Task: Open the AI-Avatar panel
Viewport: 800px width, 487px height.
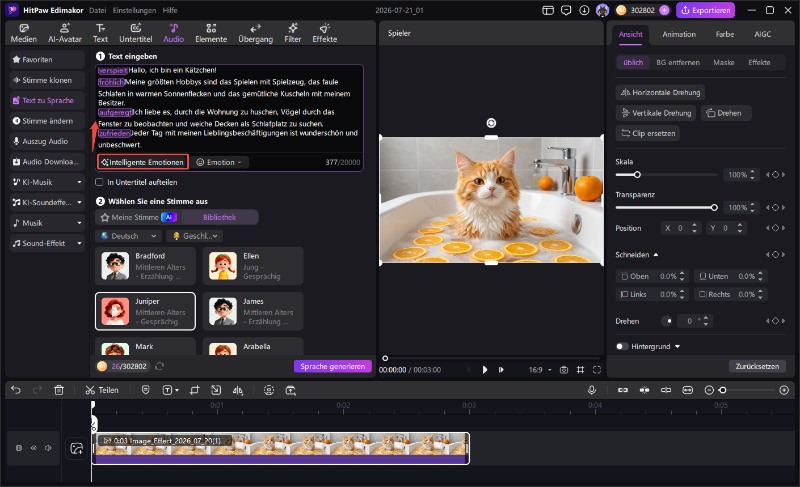Action: point(65,33)
